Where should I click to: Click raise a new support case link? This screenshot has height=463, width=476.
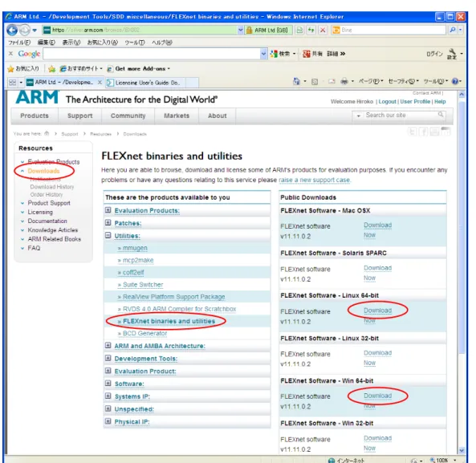[x=315, y=180]
